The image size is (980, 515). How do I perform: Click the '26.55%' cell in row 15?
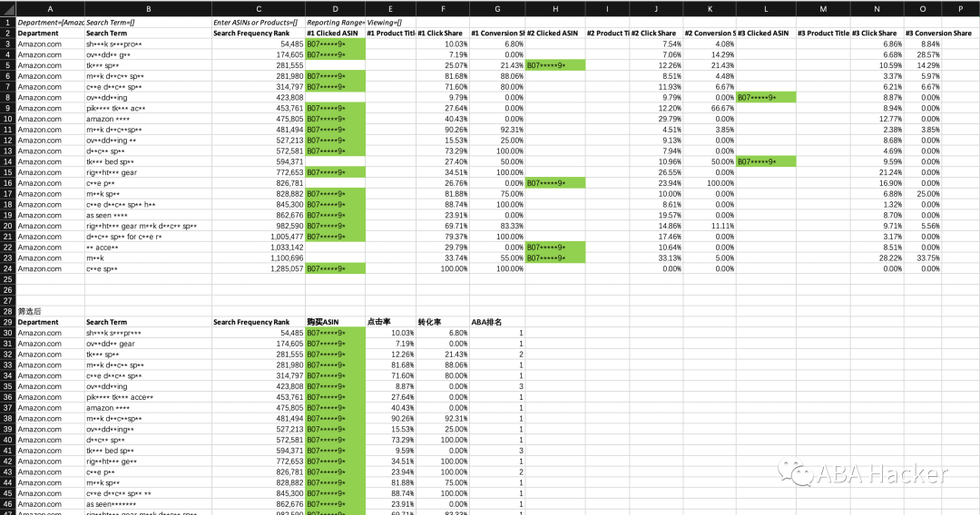tap(656, 172)
